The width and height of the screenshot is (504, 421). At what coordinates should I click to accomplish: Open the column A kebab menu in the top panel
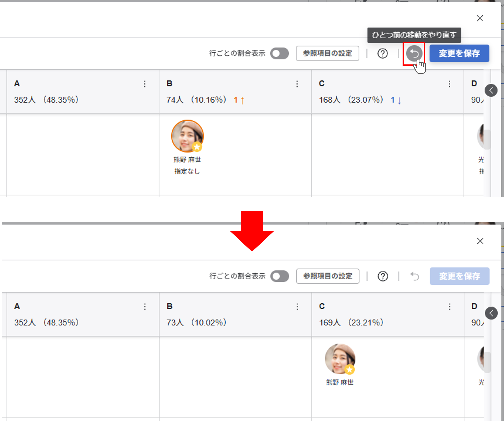pyautogui.click(x=144, y=84)
